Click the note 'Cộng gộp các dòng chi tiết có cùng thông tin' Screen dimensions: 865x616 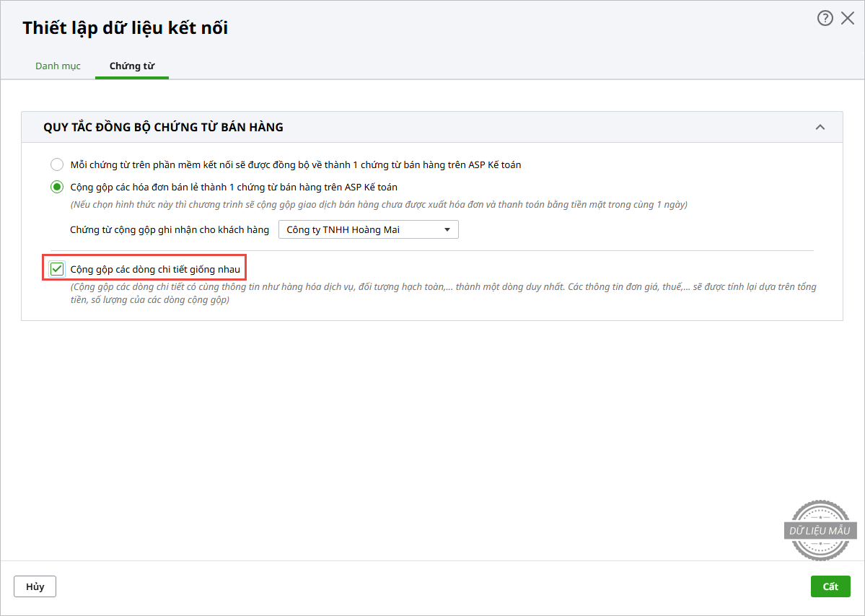444,293
